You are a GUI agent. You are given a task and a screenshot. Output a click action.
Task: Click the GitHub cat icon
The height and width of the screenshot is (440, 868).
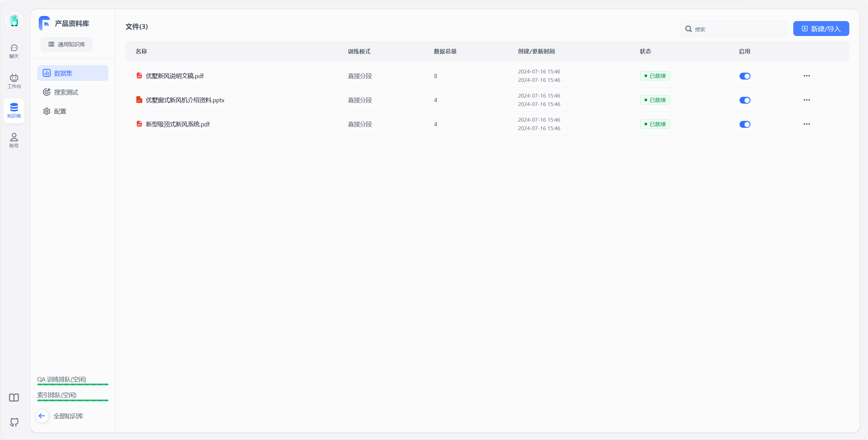[x=14, y=422]
